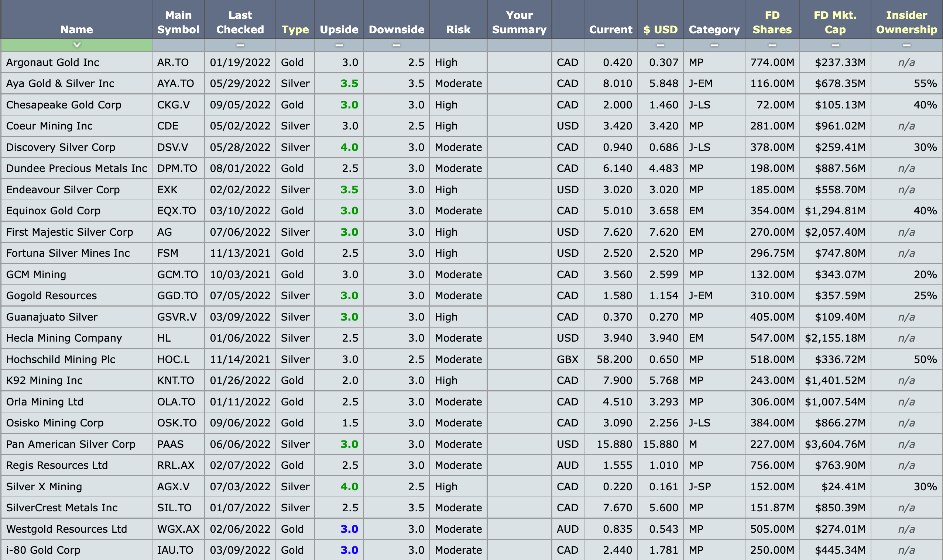Click the blue 3.0 upside for Westgold Resources

[349, 529]
